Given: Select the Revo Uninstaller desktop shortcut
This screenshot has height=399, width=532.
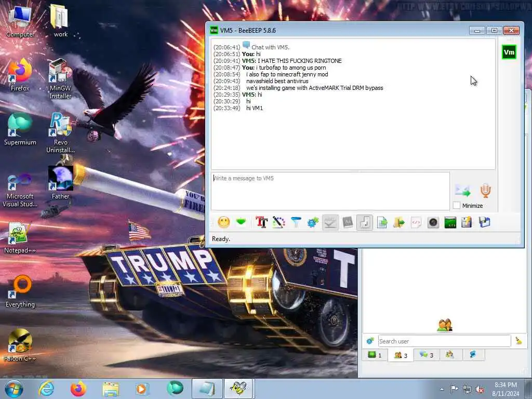Looking at the screenshot, I should coord(60,133).
